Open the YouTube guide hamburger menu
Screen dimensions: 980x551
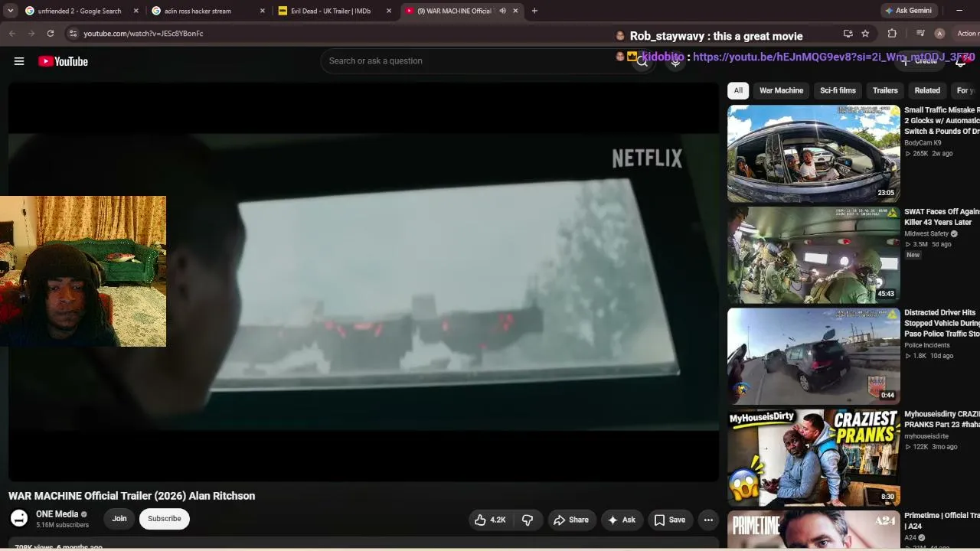click(19, 61)
